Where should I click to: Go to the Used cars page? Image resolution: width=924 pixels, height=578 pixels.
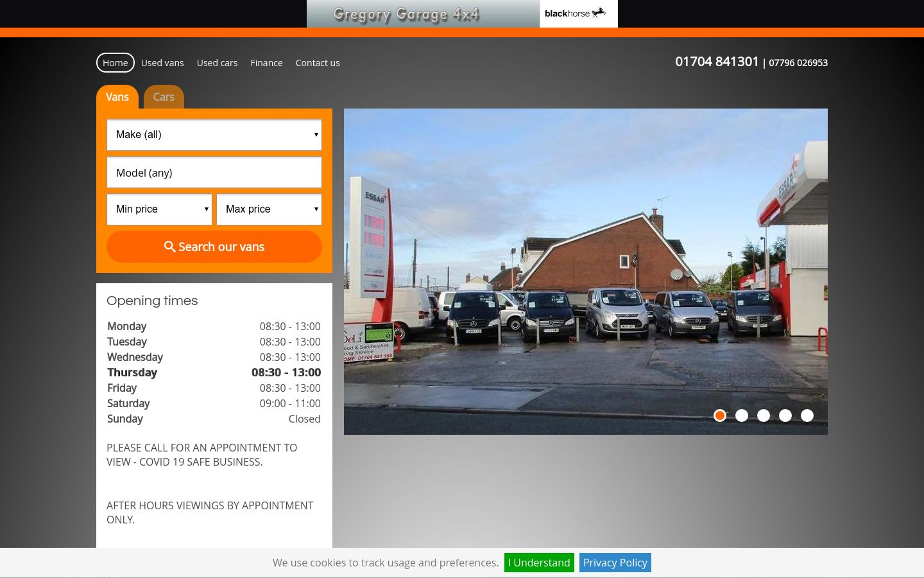tap(217, 62)
